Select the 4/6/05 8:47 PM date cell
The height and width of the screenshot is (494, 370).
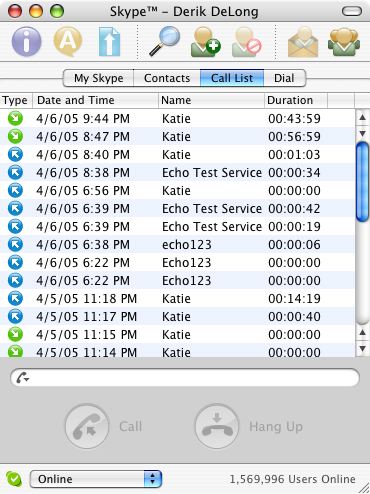83,137
